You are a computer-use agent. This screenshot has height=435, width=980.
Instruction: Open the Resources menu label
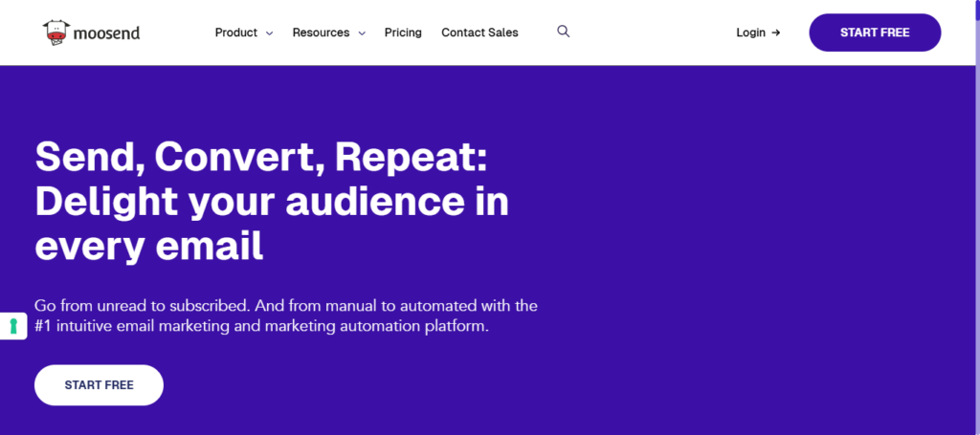321,33
